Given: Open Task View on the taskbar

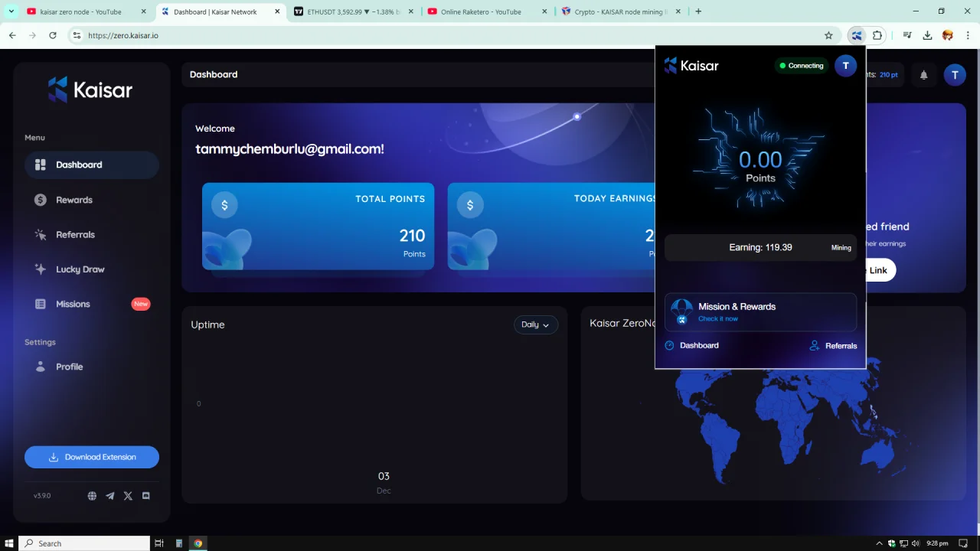Looking at the screenshot, I should click(159, 543).
